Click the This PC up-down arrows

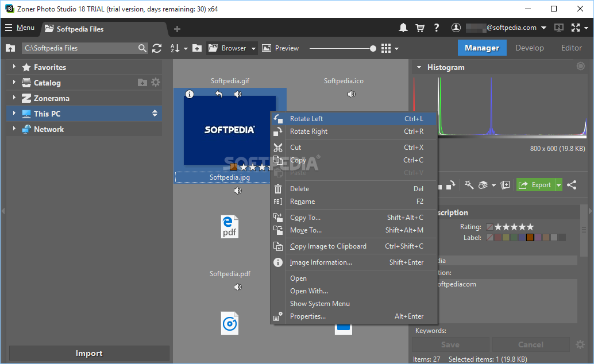[x=155, y=113]
